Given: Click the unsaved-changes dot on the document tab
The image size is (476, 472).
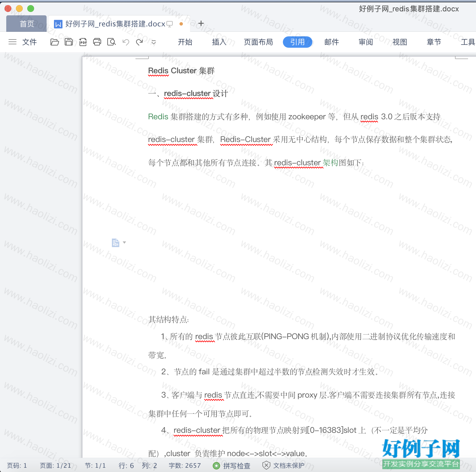Looking at the screenshot, I should [181, 24].
